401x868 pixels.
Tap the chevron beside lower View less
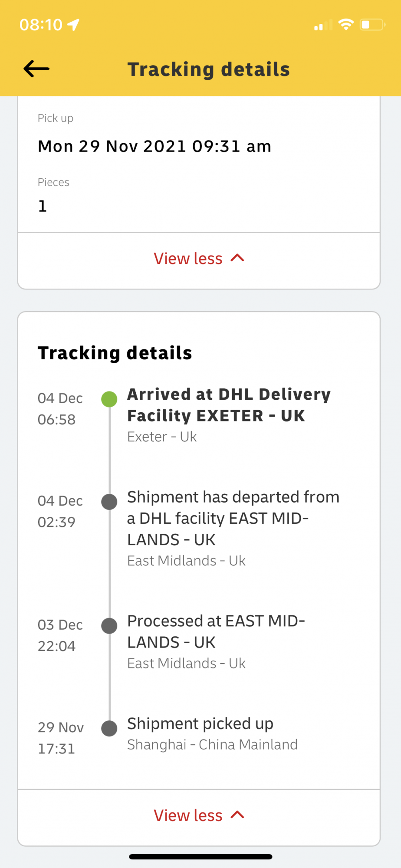point(237,815)
